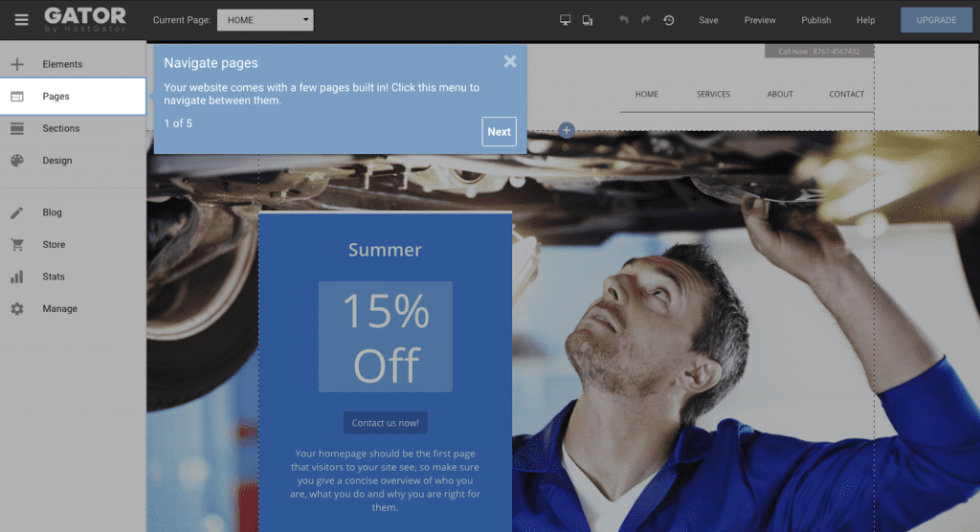
Task: Click the SERVICES link in site navigation
Action: (713, 95)
